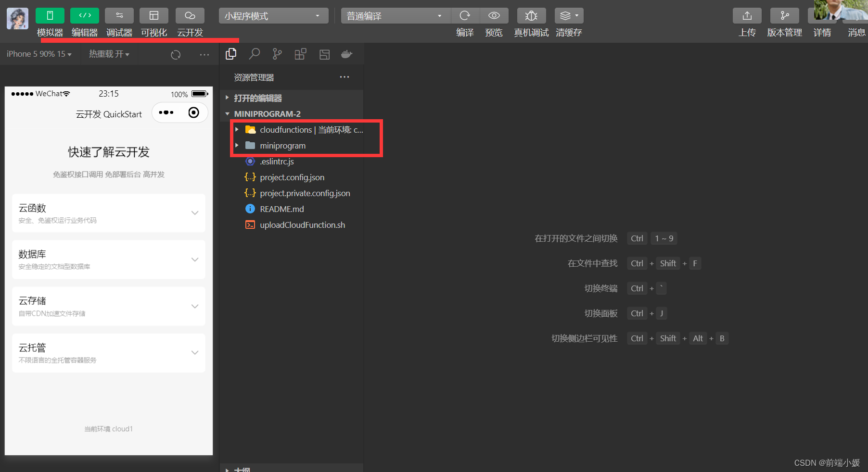This screenshot has width=868, height=472.
Task: Click the real device debug label
Action: click(531, 33)
